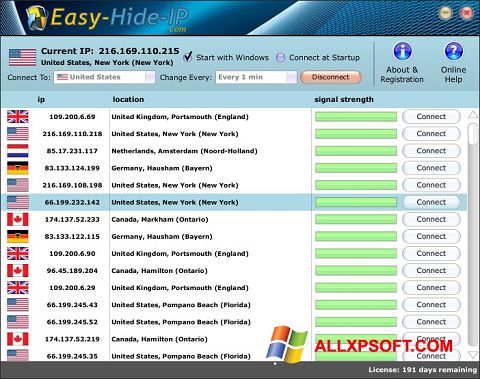The height and width of the screenshot is (379, 480).
Task: Click US flag for 216.169.108.198
Action: click(18, 185)
